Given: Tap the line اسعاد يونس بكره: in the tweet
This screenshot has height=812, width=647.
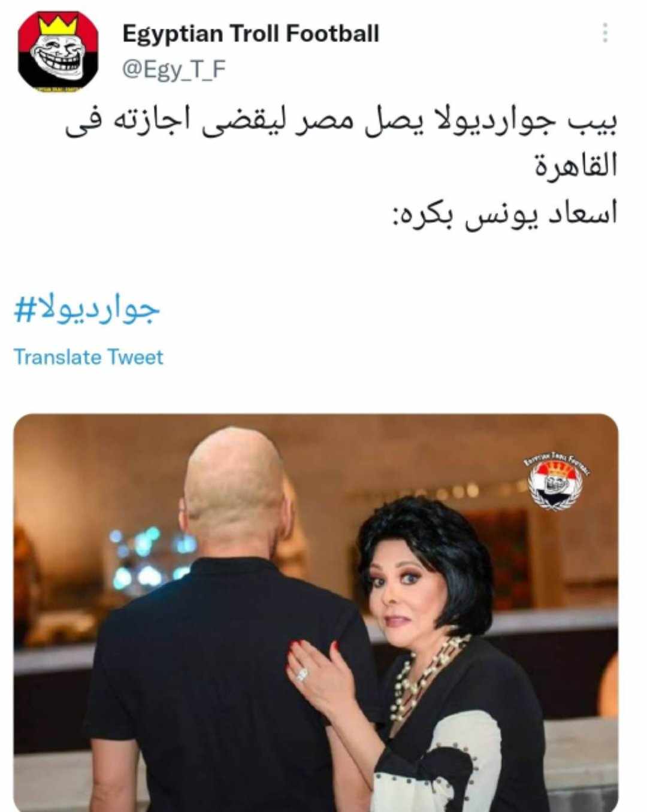Looking at the screenshot, I should click(x=504, y=214).
